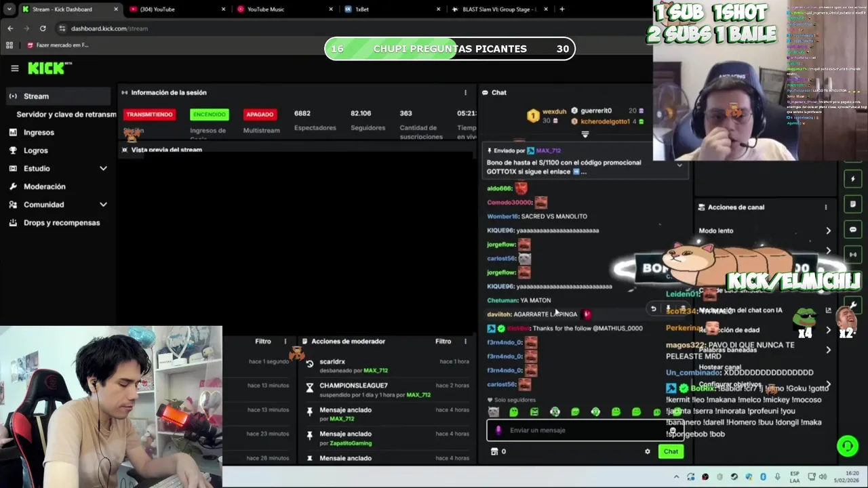This screenshot has width=868, height=488.
Task: Click the pin icon by MAX_712's Mensaje anclado
Action: pos(310,411)
